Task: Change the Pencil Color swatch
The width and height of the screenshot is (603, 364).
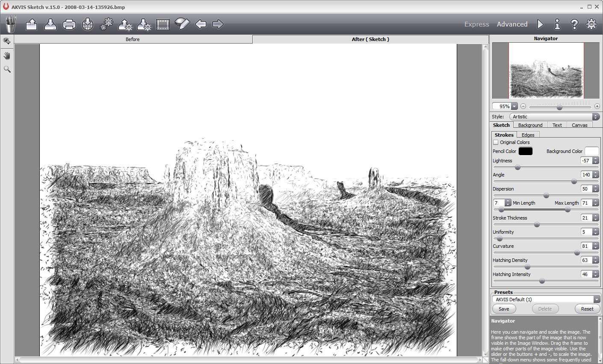Action: coord(525,151)
